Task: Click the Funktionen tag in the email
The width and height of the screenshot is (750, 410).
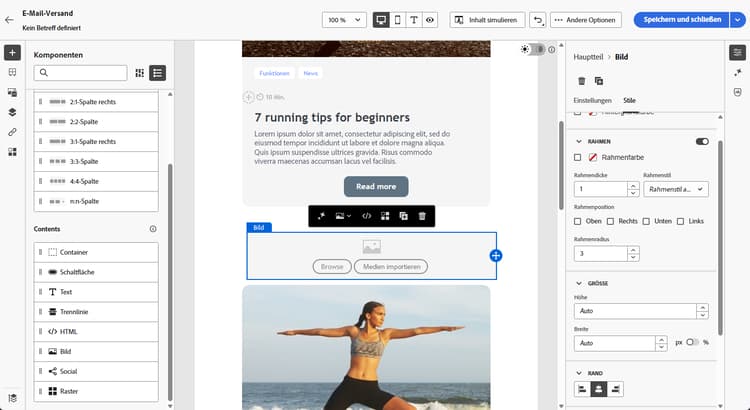Action: pos(274,73)
